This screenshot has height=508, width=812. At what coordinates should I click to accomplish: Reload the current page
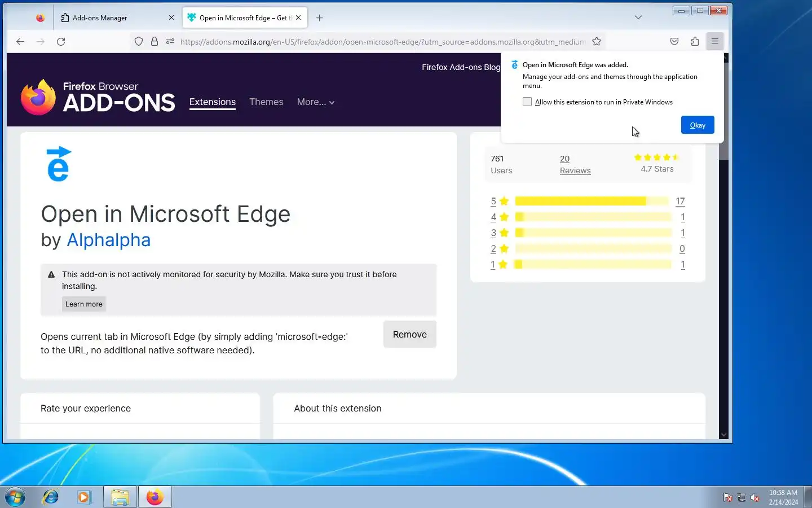(x=61, y=41)
